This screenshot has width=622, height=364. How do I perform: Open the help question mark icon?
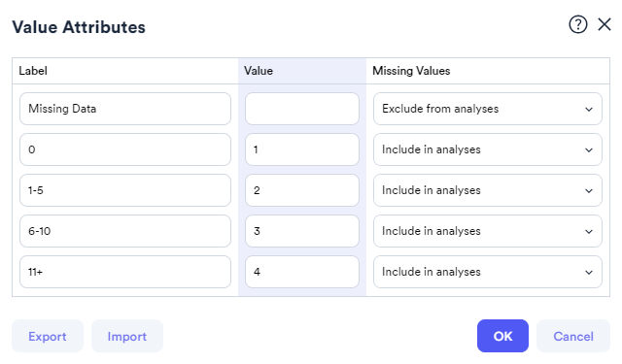click(x=578, y=24)
